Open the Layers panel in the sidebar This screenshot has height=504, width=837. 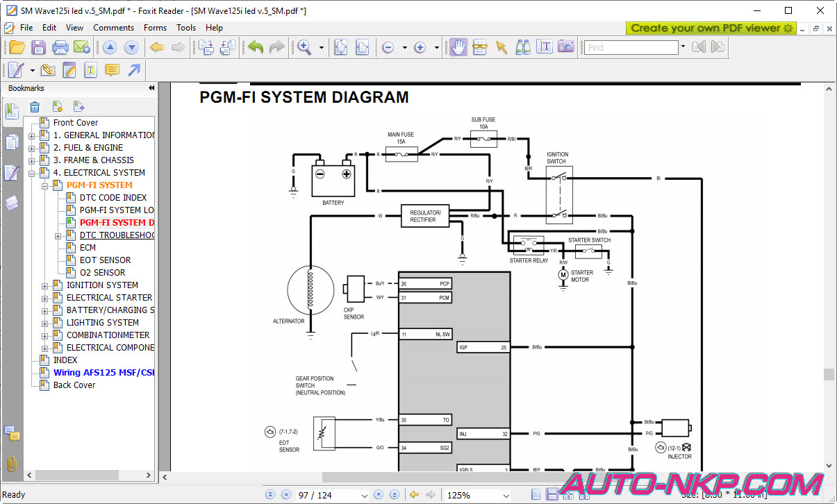tap(12, 203)
